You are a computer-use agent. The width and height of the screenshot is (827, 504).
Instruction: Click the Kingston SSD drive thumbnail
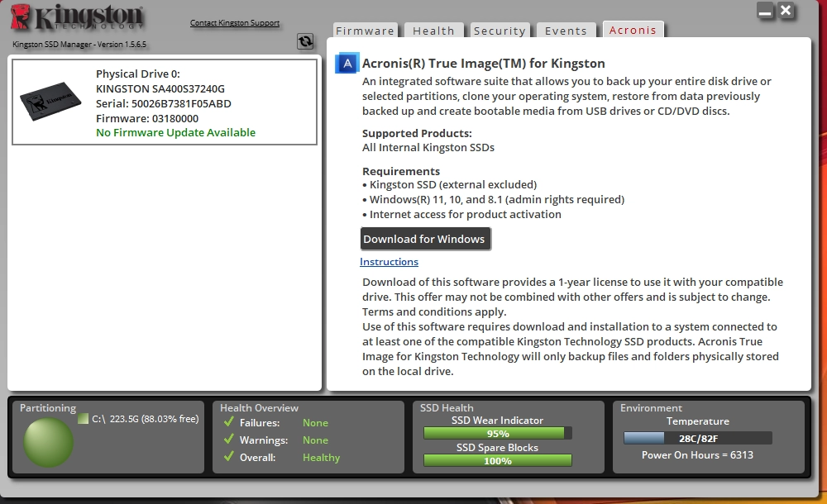pos(50,101)
